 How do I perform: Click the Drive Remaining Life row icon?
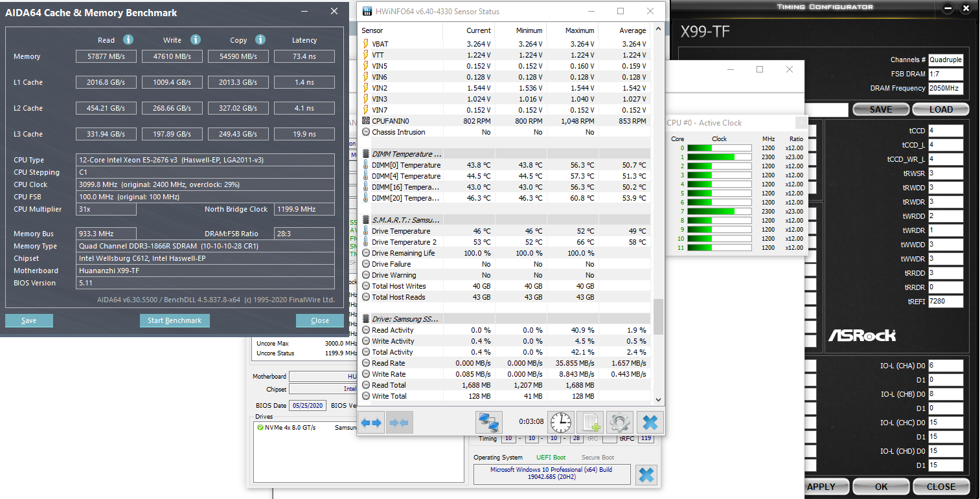(x=366, y=253)
